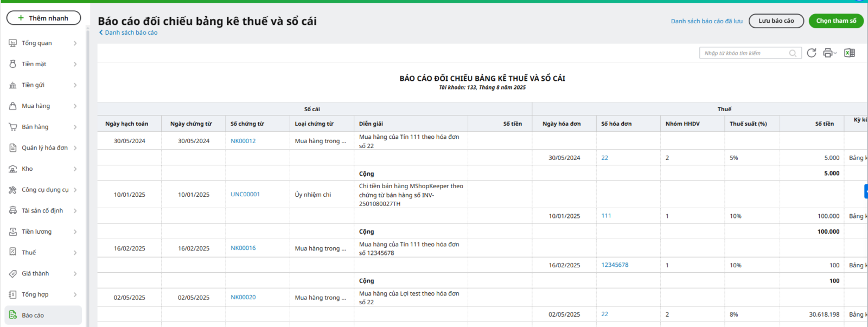Click the Chọn tham số button
868x327 pixels.
click(x=836, y=21)
